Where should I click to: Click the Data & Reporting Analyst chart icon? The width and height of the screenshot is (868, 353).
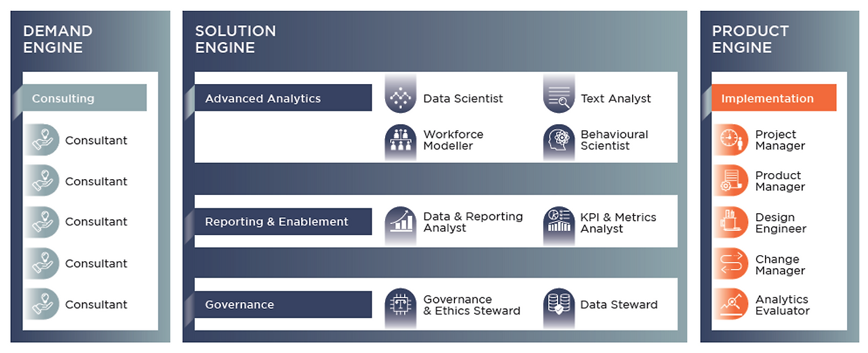(400, 223)
